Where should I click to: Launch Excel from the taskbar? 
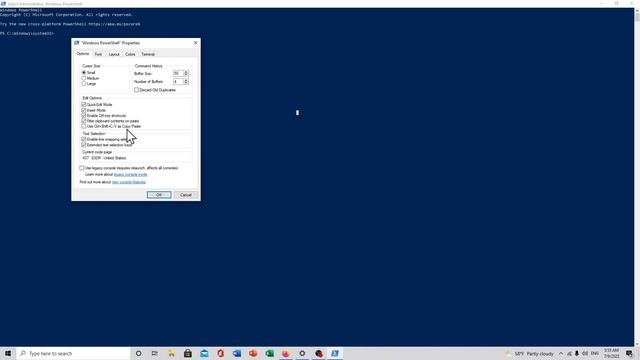[269, 353]
